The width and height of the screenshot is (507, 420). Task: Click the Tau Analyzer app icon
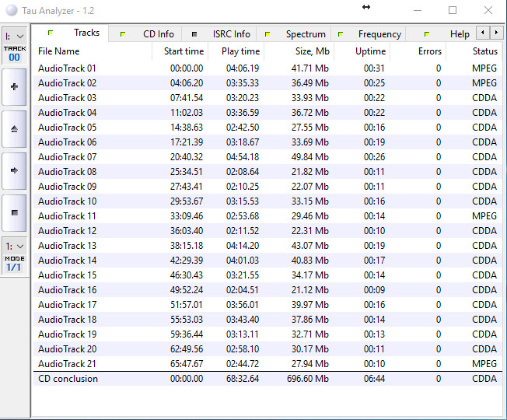point(12,10)
